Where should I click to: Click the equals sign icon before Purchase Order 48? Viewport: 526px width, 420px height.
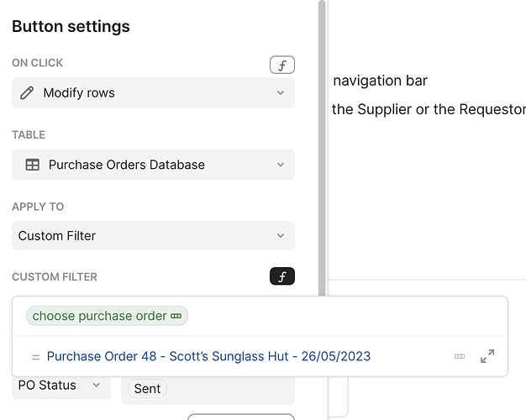click(x=35, y=357)
